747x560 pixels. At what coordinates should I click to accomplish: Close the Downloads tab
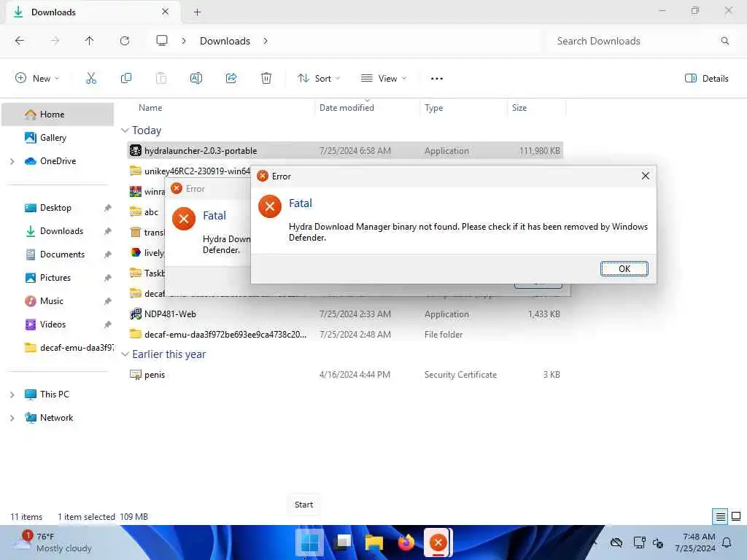click(x=166, y=12)
